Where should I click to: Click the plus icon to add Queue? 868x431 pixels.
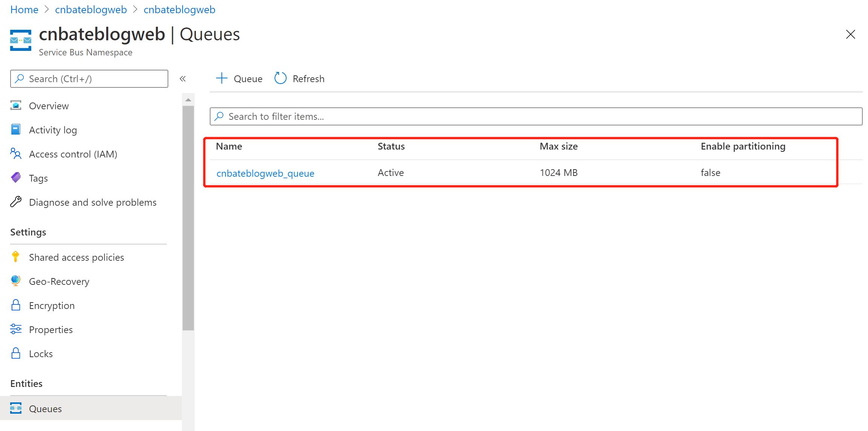pos(222,78)
